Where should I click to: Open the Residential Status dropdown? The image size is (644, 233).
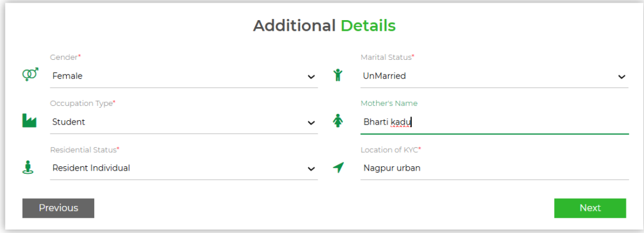tap(184, 169)
